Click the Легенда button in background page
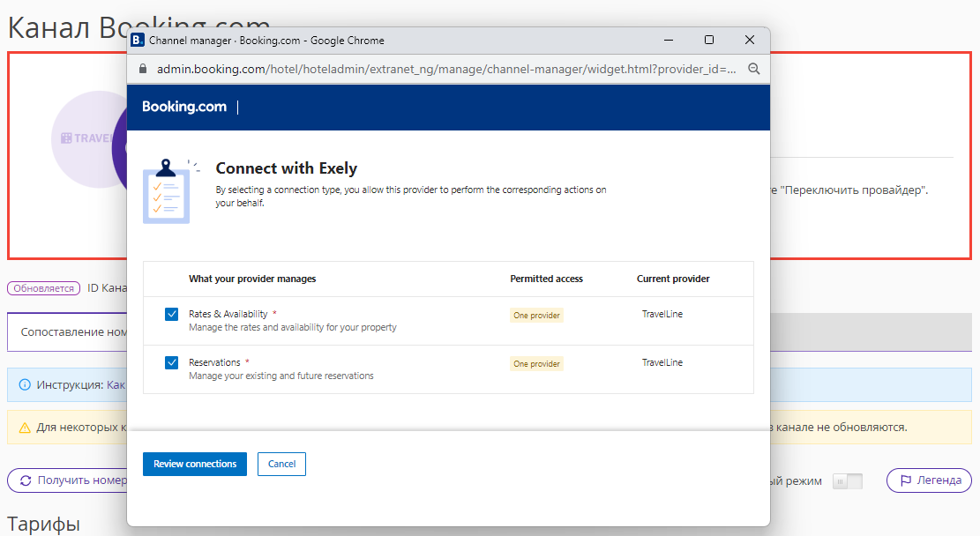The height and width of the screenshot is (536, 980). point(930,480)
